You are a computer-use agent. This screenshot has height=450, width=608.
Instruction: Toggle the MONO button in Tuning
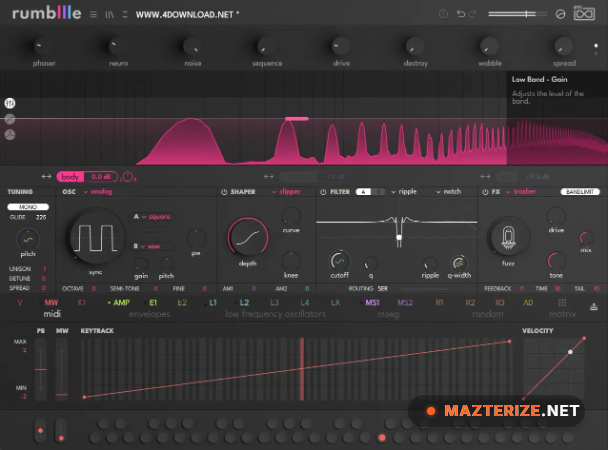[28, 207]
